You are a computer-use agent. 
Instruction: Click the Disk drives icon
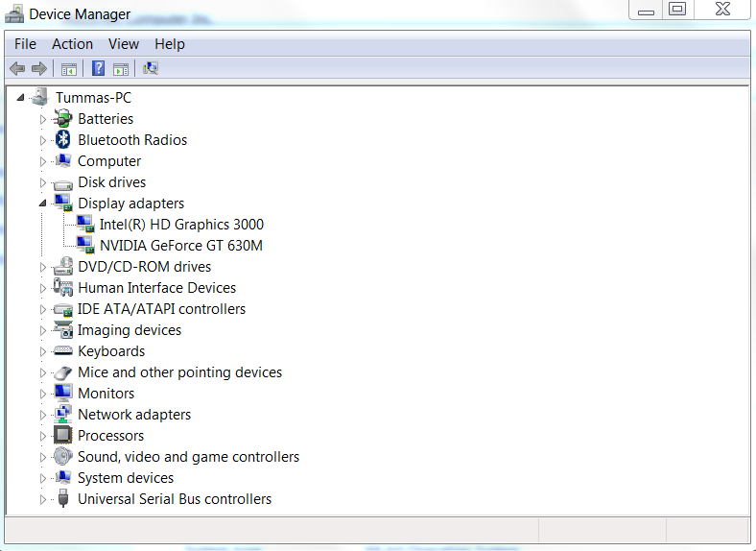(62, 184)
